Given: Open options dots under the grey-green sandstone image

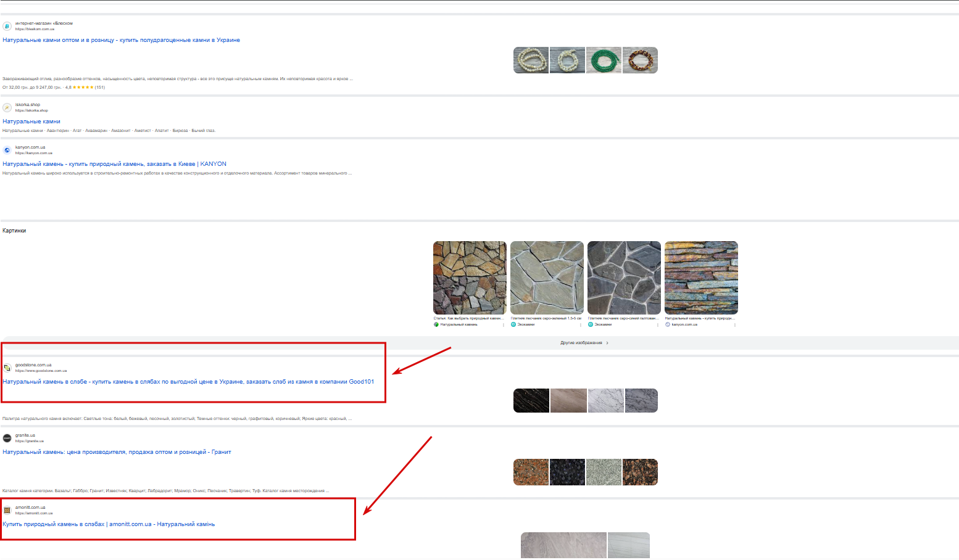Looking at the screenshot, I should pos(581,324).
